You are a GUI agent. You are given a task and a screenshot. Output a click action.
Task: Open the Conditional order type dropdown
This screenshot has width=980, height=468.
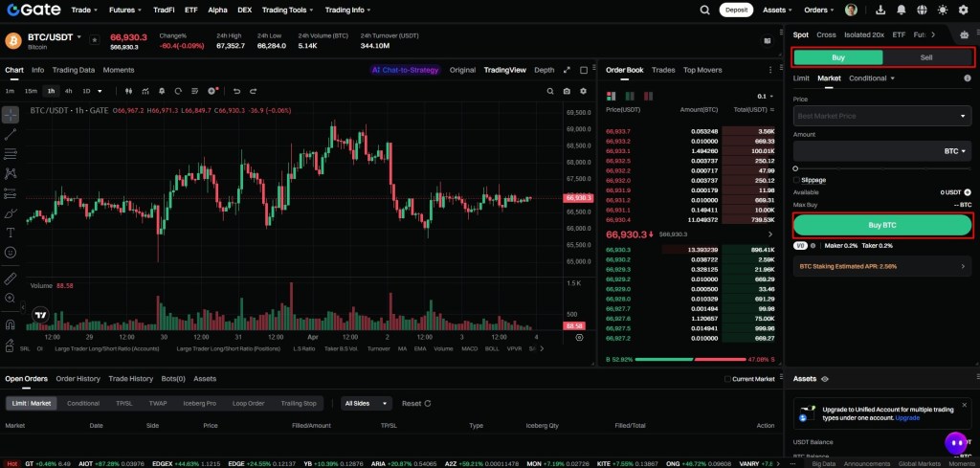click(871, 78)
